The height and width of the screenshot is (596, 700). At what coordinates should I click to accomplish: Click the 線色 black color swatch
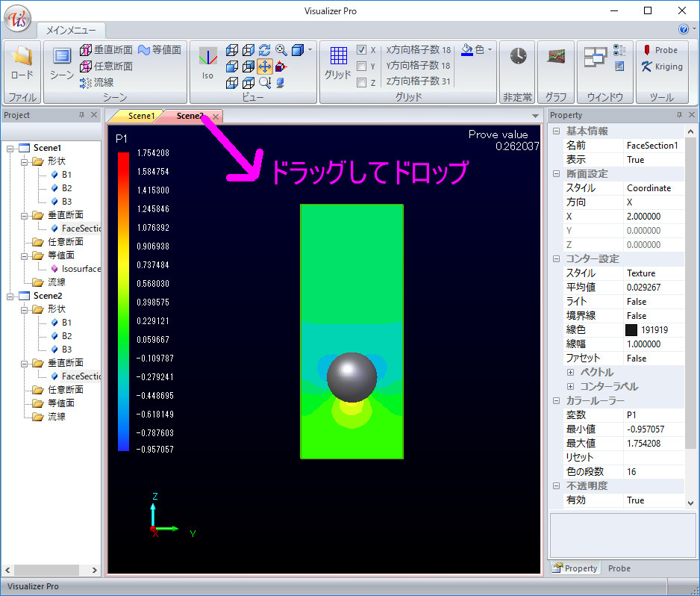coord(631,329)
